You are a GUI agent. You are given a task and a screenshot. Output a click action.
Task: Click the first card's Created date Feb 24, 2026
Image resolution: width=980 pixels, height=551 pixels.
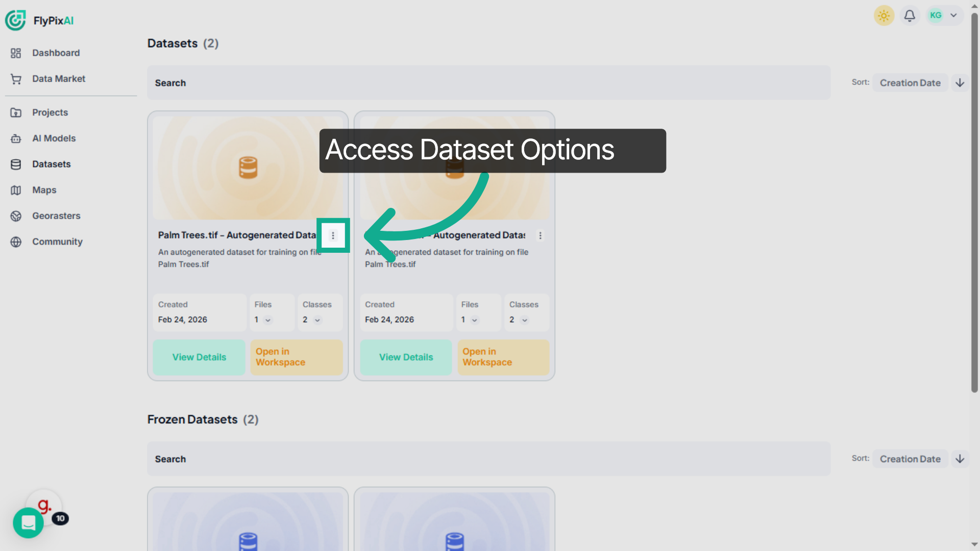coord(183,320)
